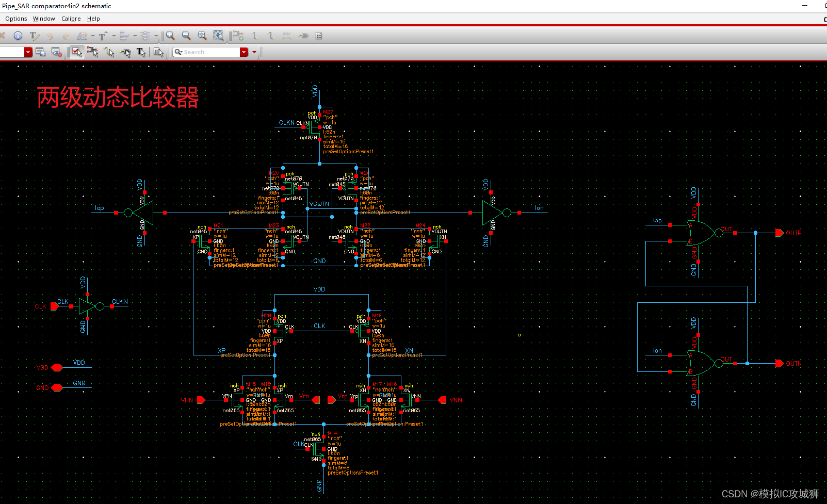Click the Zoom Out magnifier

tap(186, 36)
